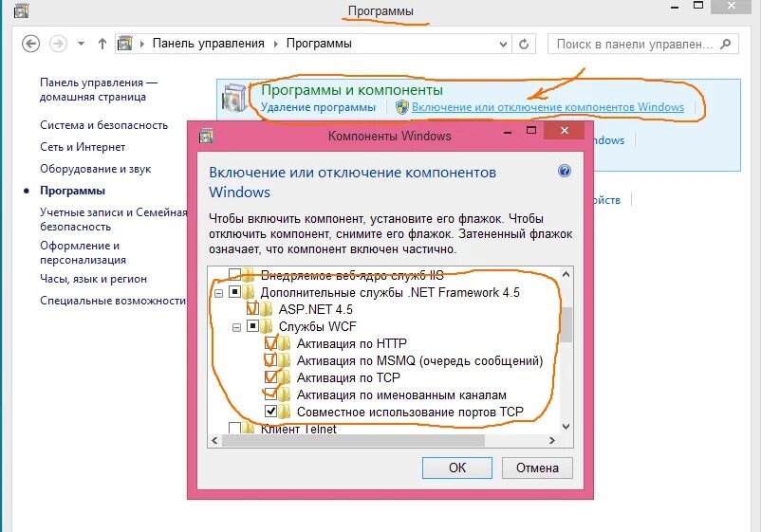Image resolution: width=761 pixels, height=532 pixels.
Task: Select 'Службы WCF' row text
Action: tap(318, 326)
